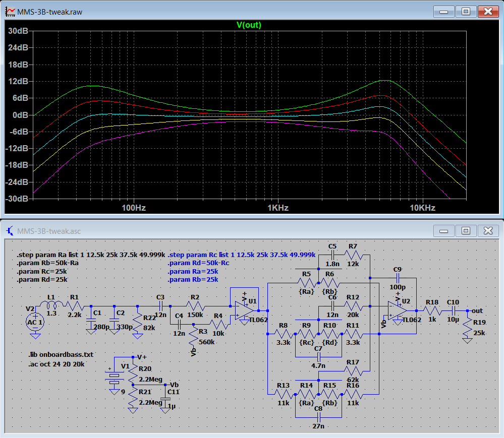
Task: Close the MMS-3B-tweak.raw waveform window
Action: [488, 12]
